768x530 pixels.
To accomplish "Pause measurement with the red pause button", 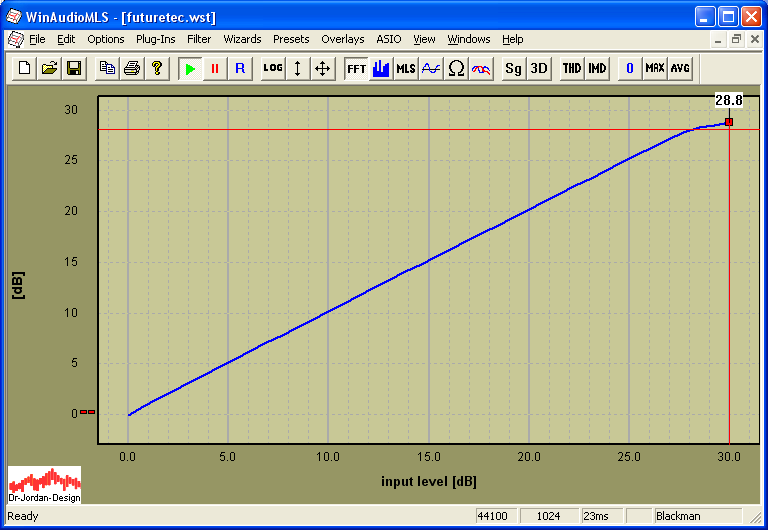I will 215,68.
